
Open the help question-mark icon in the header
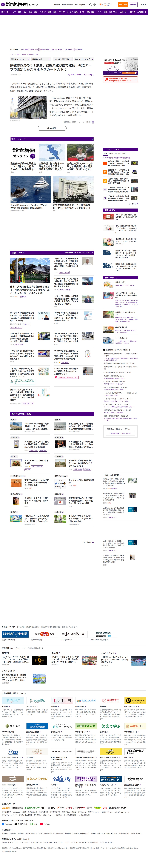pos(94,5)
